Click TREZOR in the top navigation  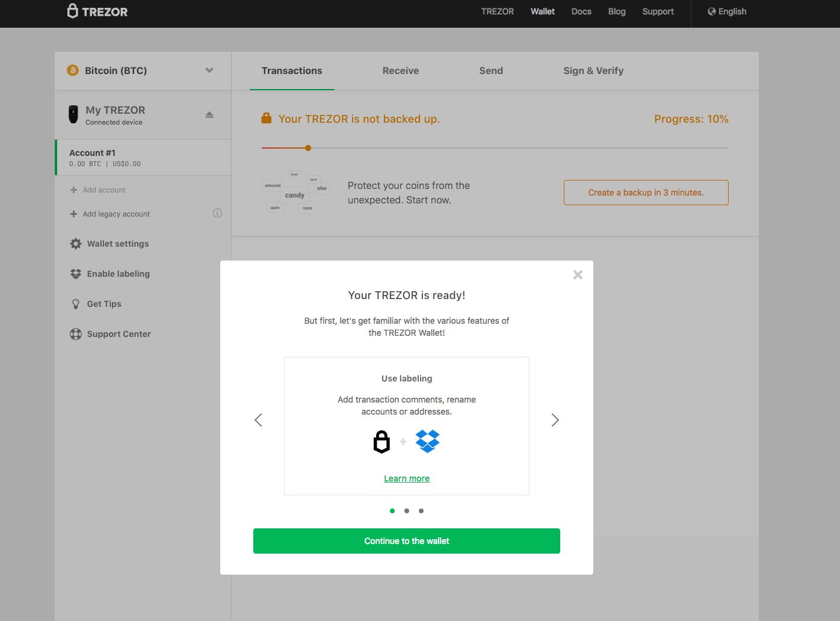498,11
